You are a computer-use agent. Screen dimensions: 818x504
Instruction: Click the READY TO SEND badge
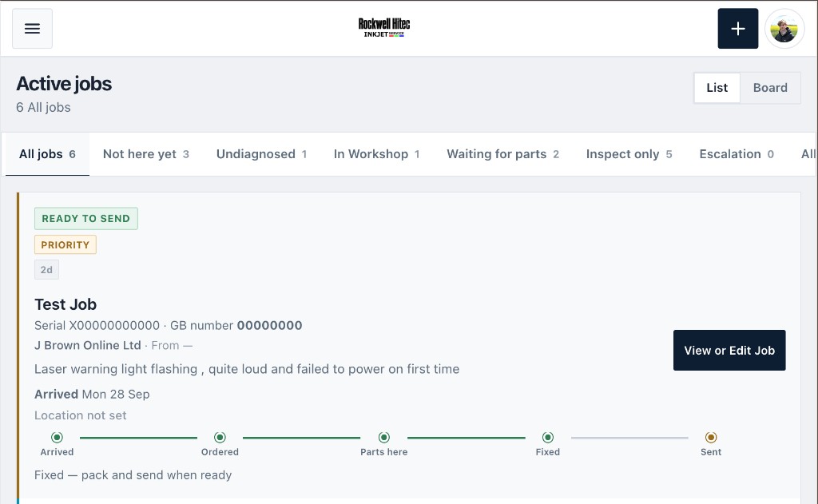point(86,219)
